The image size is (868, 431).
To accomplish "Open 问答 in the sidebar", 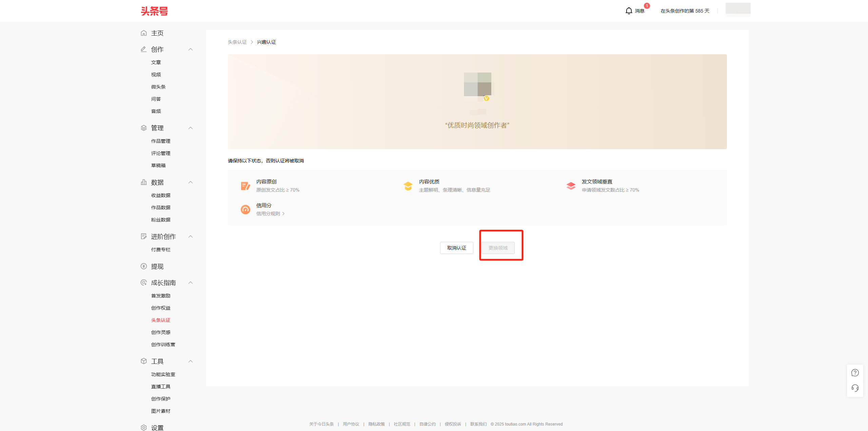I will pyautogui.click(x=156, y=99).
